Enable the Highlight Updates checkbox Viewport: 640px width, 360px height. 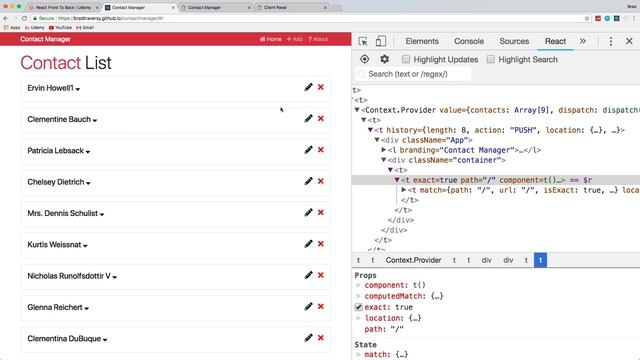[x=406, y=59]
